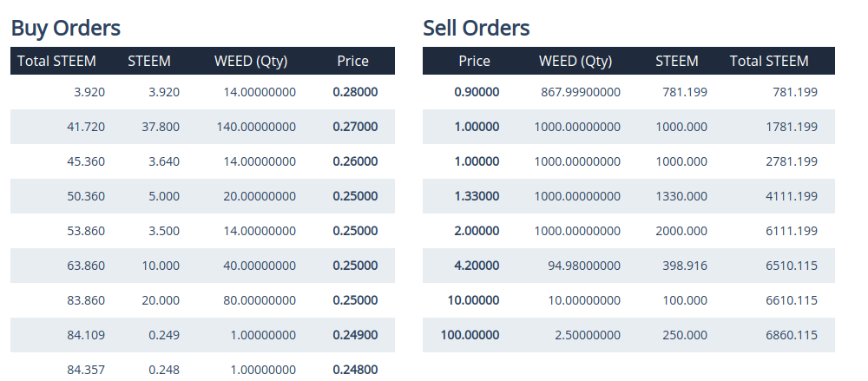Select the 10.00000 sell order price
This screenshot has height=381, width=868.
tap(473, 300)
